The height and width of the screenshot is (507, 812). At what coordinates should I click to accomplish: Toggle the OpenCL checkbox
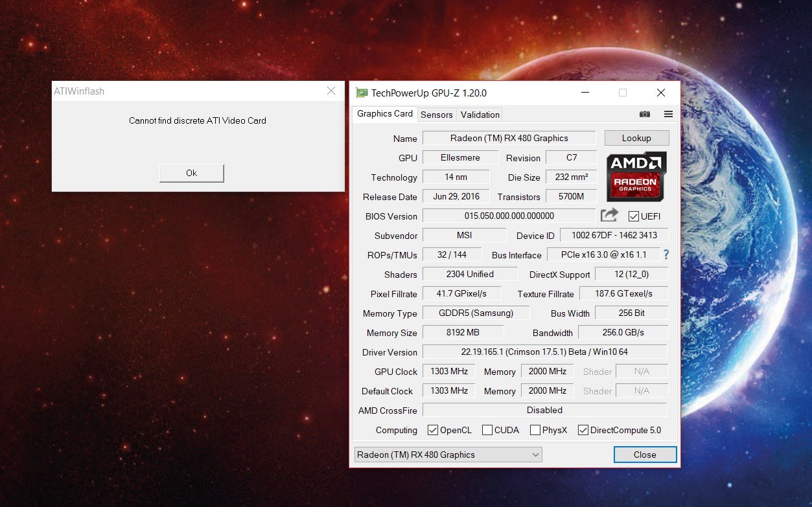[x=433, y=430]
